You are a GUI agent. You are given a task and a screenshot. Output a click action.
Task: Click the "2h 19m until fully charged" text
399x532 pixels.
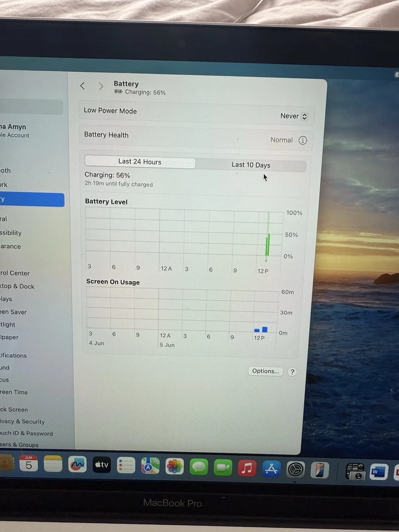(119, 184)
